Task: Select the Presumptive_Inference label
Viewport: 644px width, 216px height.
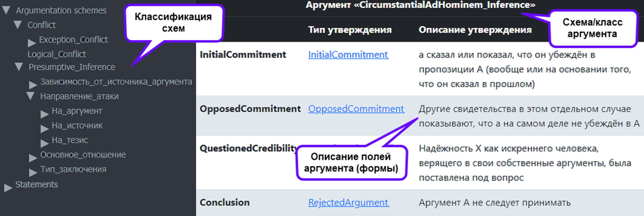Action: pos(72,67)
